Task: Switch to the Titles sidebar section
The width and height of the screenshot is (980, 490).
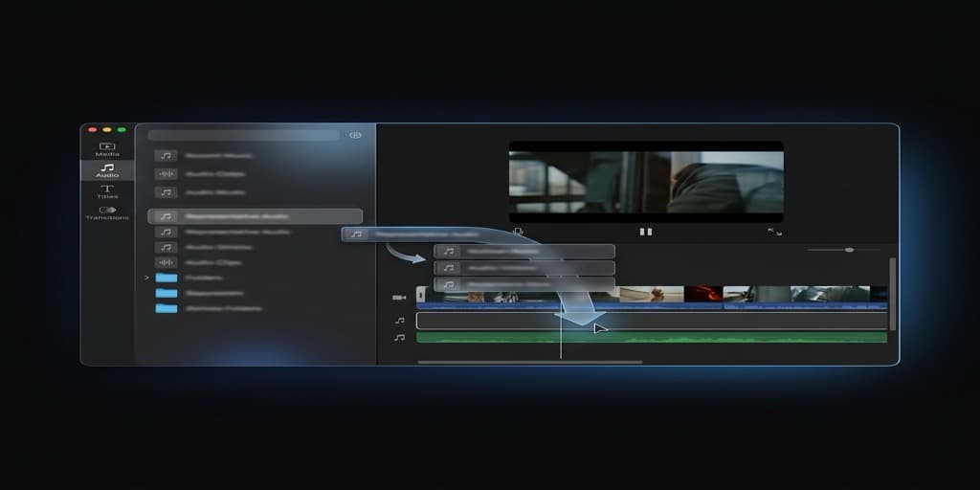Action: [x=107, y=191]
